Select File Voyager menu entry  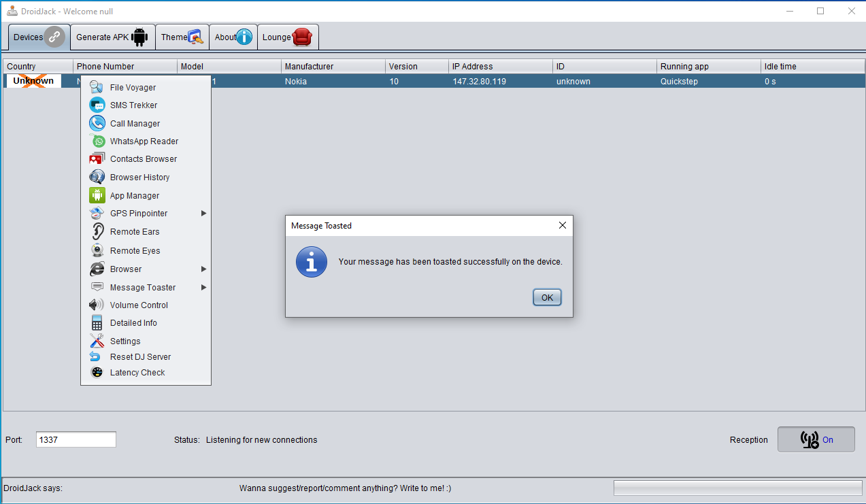click(146, 87)
